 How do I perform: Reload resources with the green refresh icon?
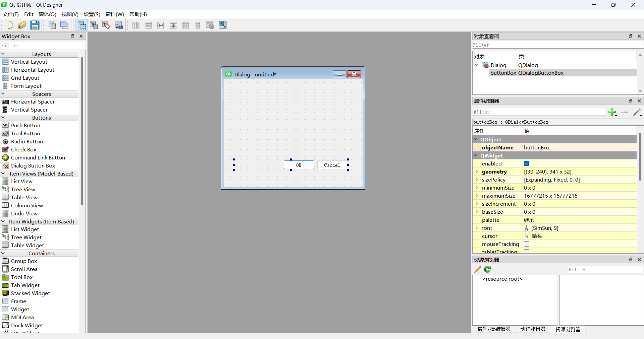487,269
